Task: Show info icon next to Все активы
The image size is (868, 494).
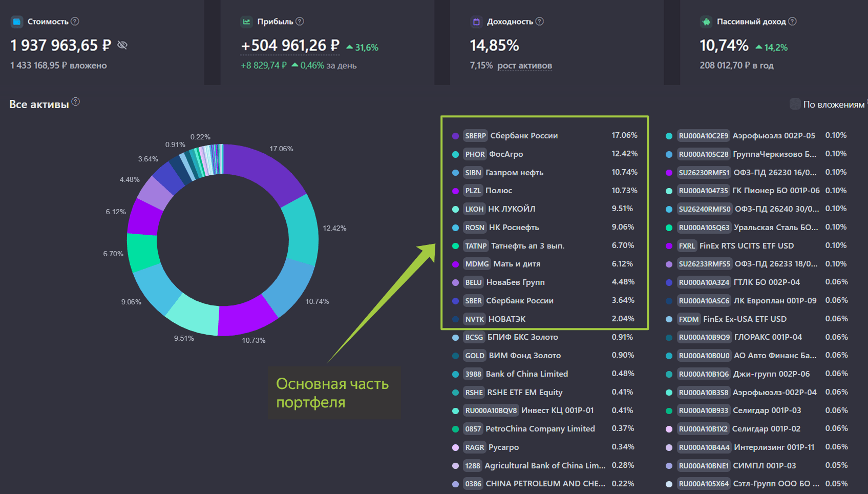Action: [76, 101]
